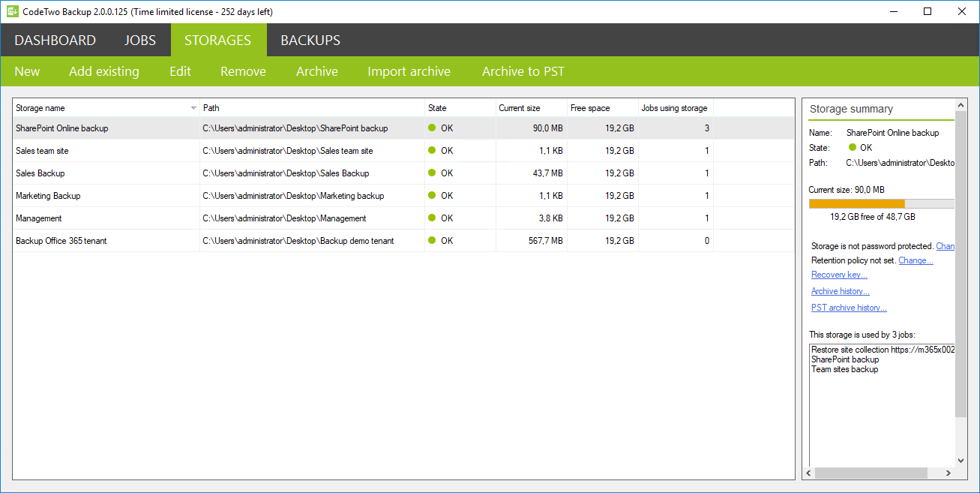980x493 pixels.
Task: Select the Management storage name
Action: coord(39,218)
